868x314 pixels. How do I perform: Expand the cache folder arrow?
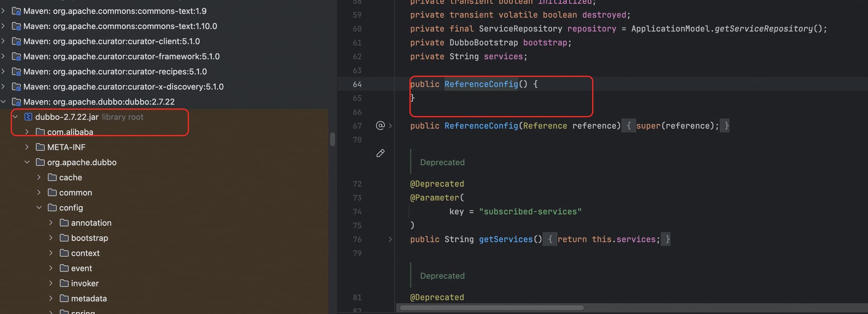click(x=39, y=177)
